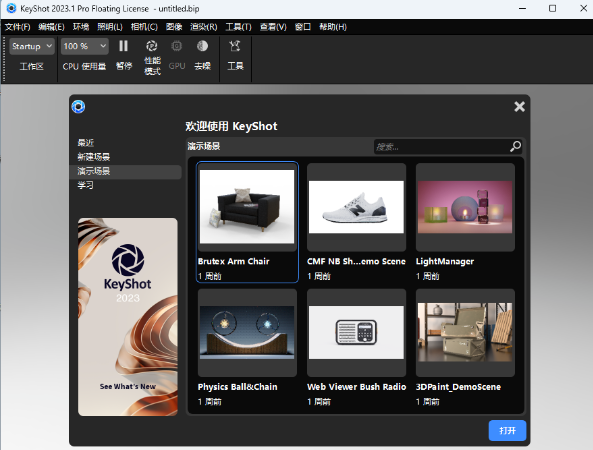Select CMF NB shoe demo scene thumbnail
593x450 pixels.
click(x=356, y=207)
